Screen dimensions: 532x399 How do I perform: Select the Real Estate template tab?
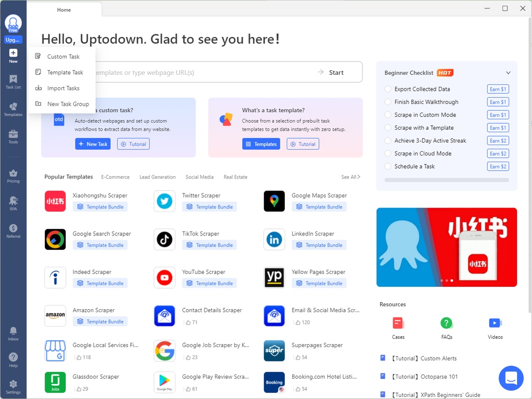click(x=235, y=177)
